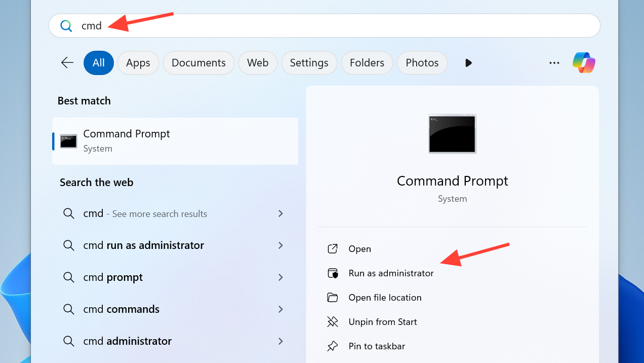Screen dimensions: 644x363
Task: Launch Copilot from the search panel
Action: 583,62
